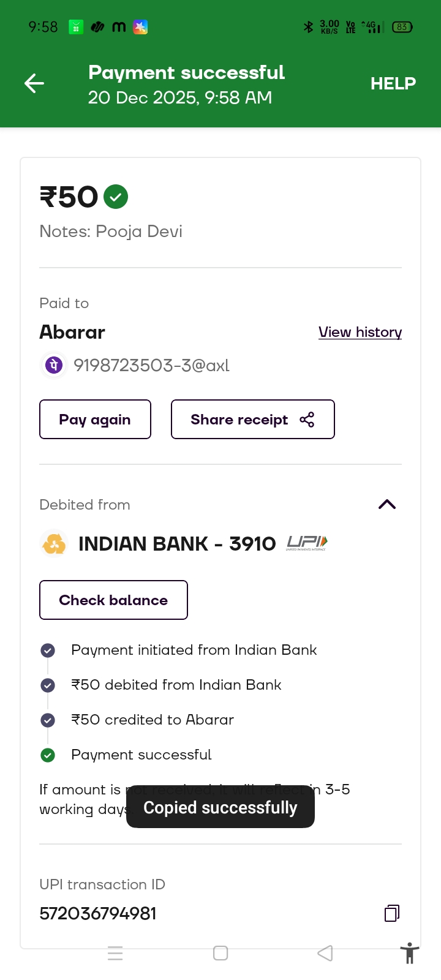This screenshot has height=980, width=441.
Task: Tap the green payment success checkmark
Action: 116,197
